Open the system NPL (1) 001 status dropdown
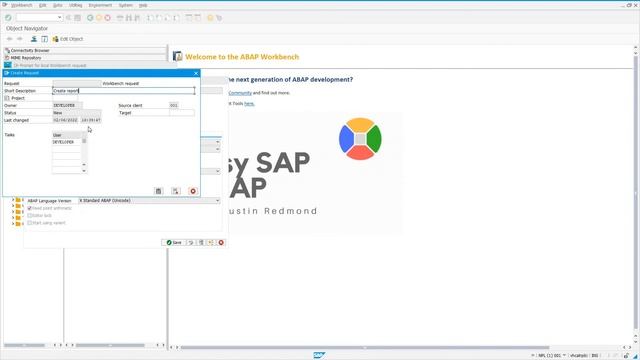The height and width of the screenshot is (360, 640). 564,356
